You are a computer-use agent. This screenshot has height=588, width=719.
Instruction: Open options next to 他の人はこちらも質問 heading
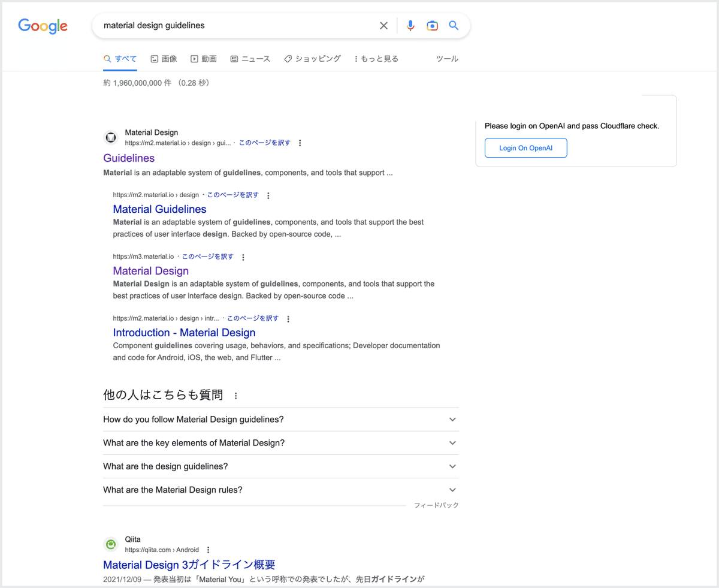point(235,396)
